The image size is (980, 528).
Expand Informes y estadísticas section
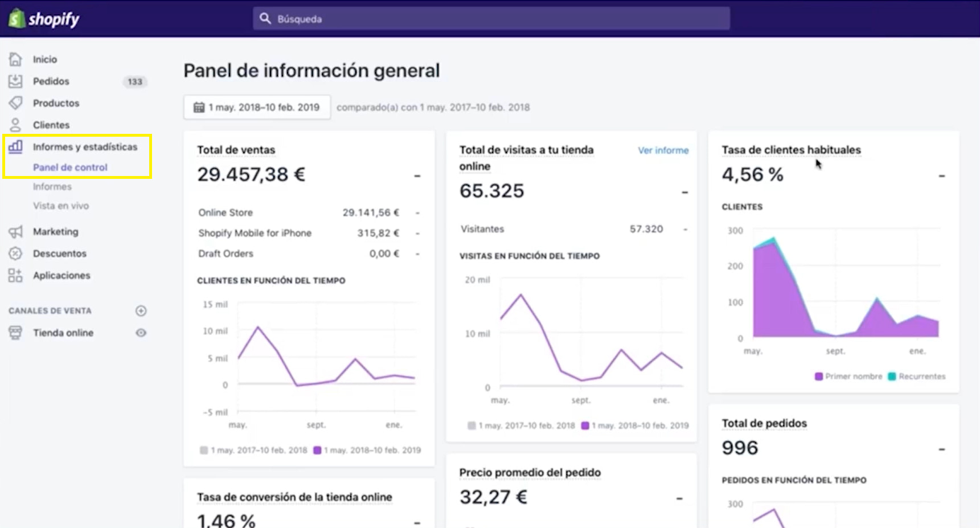coord(85,147)
